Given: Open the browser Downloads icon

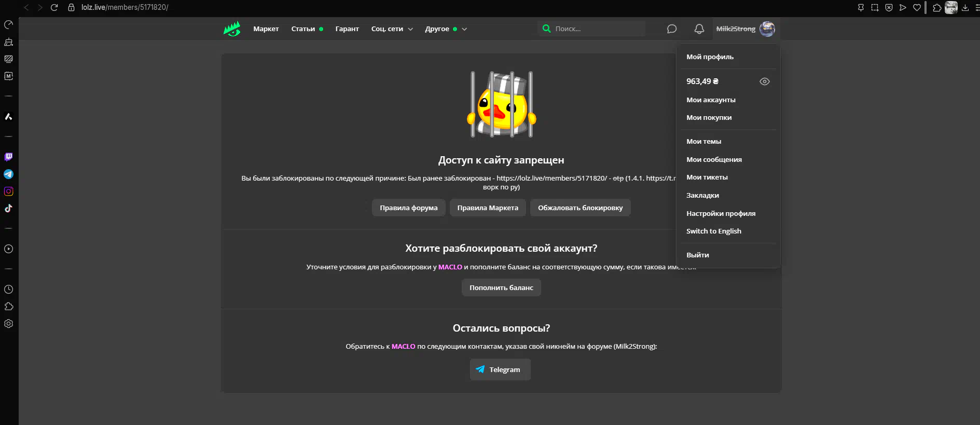Looking at the screenshot, I should point(965,8).
